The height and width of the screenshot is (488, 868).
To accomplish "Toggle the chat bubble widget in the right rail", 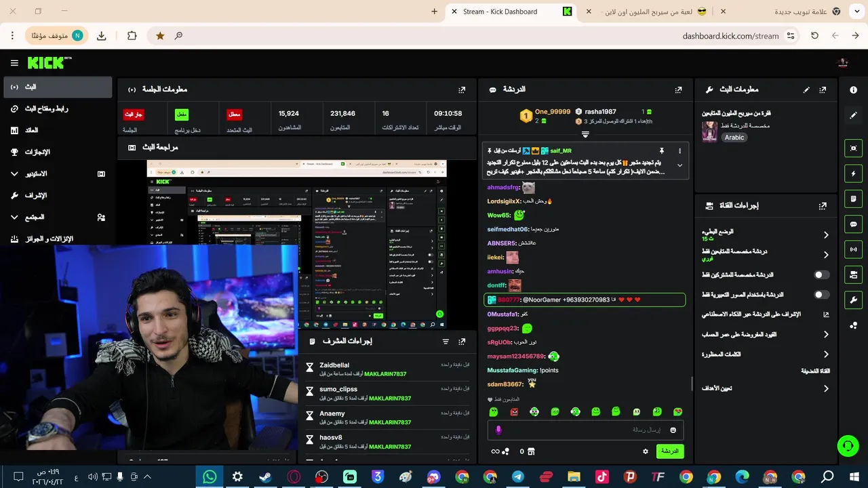I will [x=853, y=224].
